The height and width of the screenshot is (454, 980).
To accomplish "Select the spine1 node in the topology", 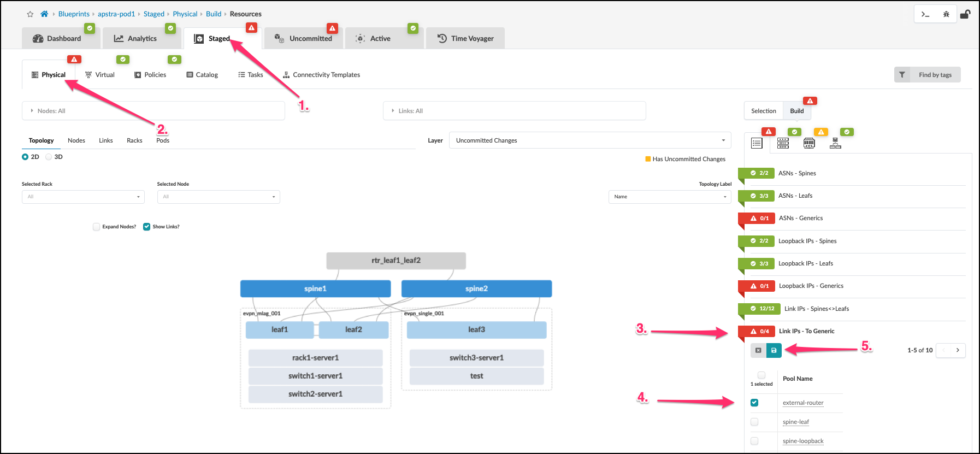I will (x=315, y=288).
